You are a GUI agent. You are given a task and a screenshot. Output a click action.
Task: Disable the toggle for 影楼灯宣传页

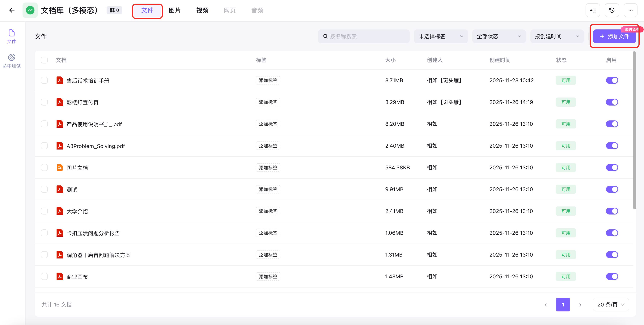tap(612, 102)
